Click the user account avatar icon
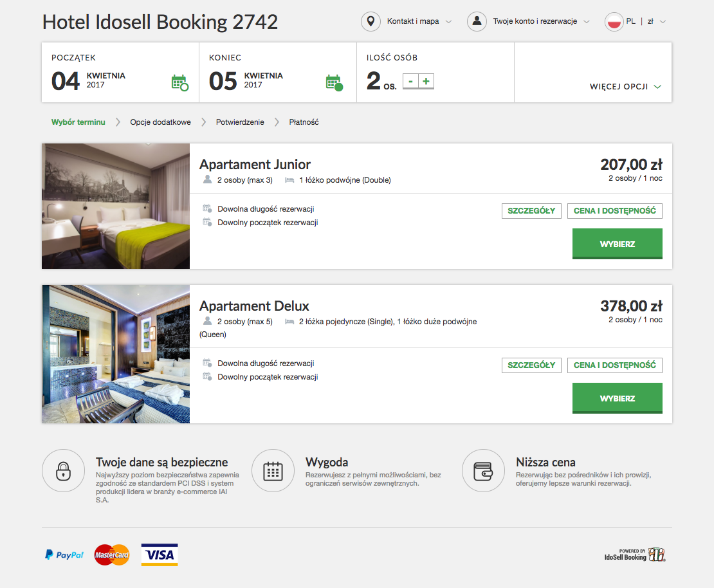The image size is (714, 588). 477,21
